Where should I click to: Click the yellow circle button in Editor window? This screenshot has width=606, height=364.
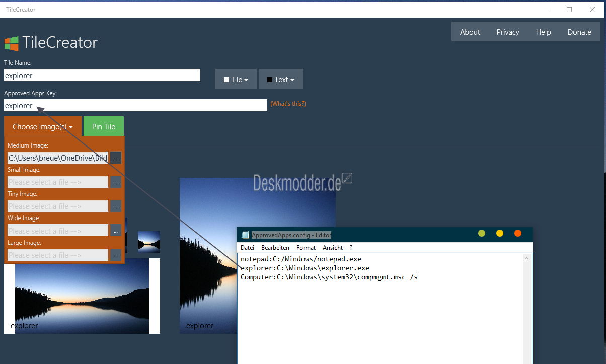pyautogui.click(x=500, y=233)
